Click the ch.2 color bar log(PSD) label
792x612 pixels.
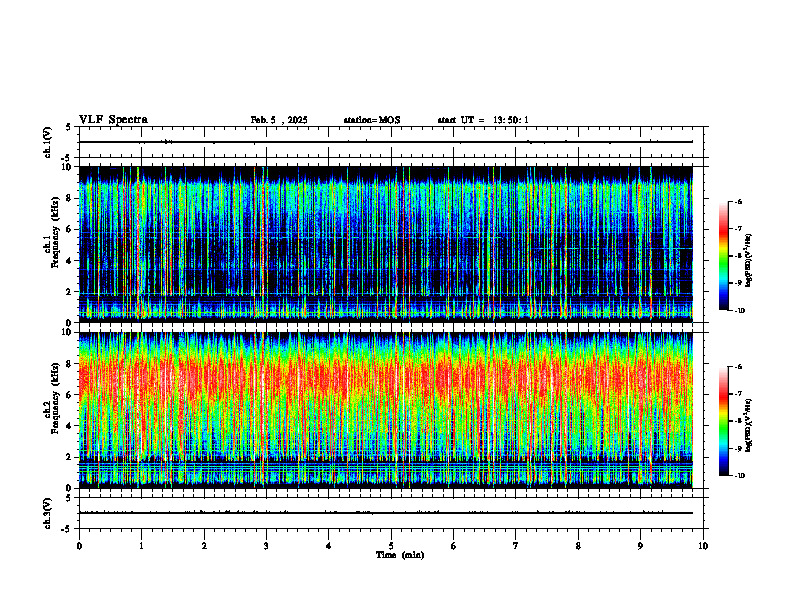point(749,426)
